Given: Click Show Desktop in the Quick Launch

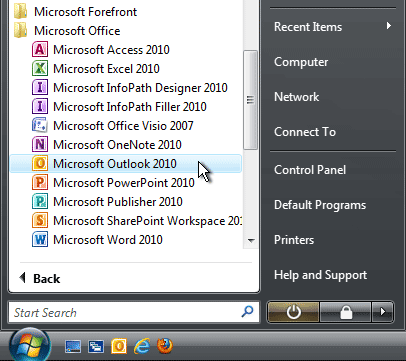Looking at the screenshot, I should 73,346.
